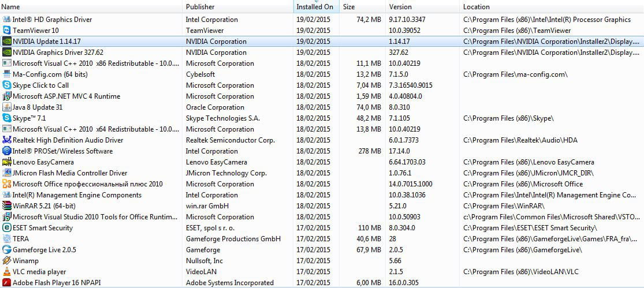This screenshot has width=644, height=288.
Task: Click the Intel HD Graphics Driver icon
Action: pos(6,19)
